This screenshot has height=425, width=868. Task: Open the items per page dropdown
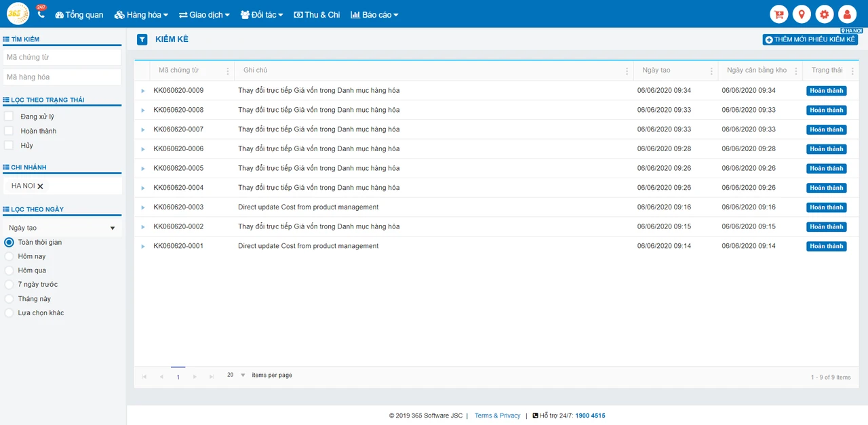(x=237, y=375)
